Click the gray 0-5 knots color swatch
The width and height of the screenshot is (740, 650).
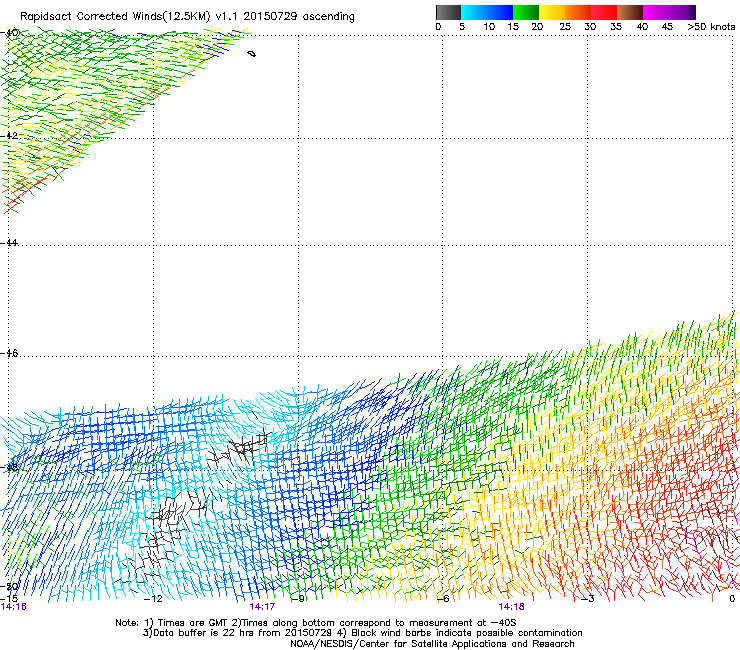pos(448,12)
